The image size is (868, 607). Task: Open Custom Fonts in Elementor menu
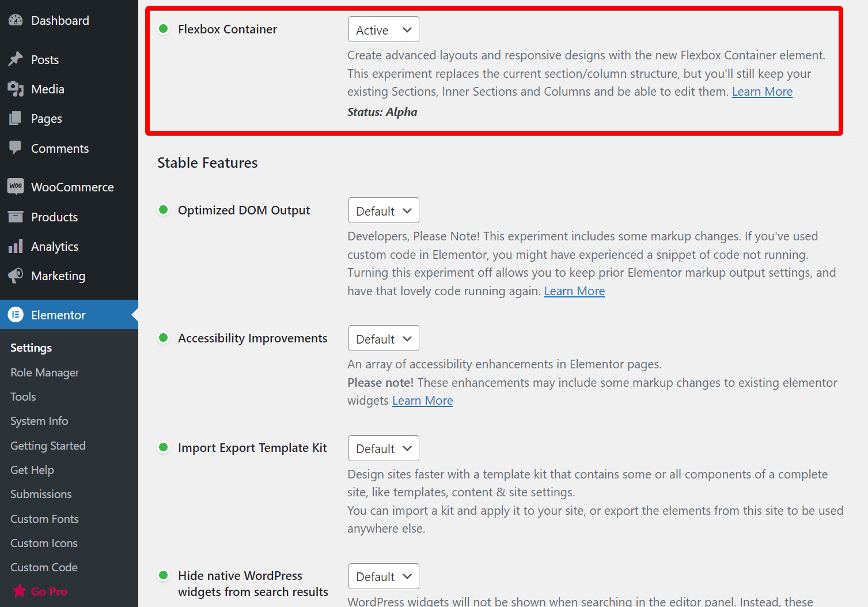[44, 519]
